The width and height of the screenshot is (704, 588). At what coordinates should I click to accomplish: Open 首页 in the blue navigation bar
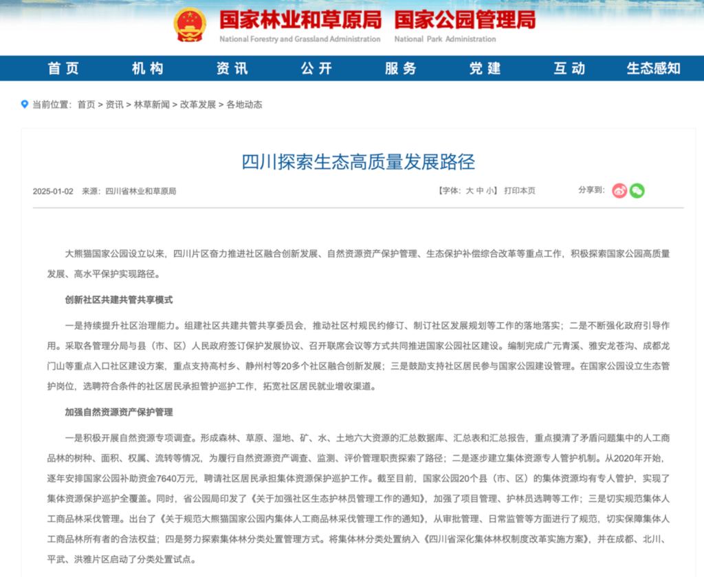pyautogui.click(x=63, y=68)
